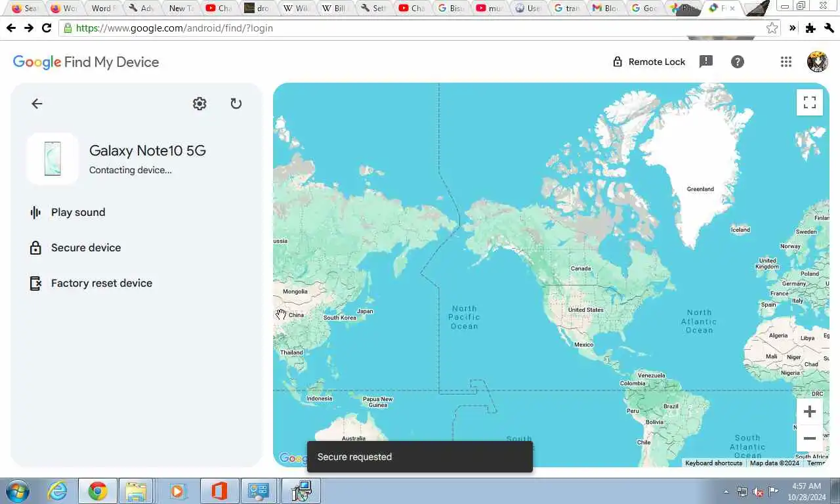840x504 pixels.
Task: Open the help question mark icon
Action: coord(738,62)
